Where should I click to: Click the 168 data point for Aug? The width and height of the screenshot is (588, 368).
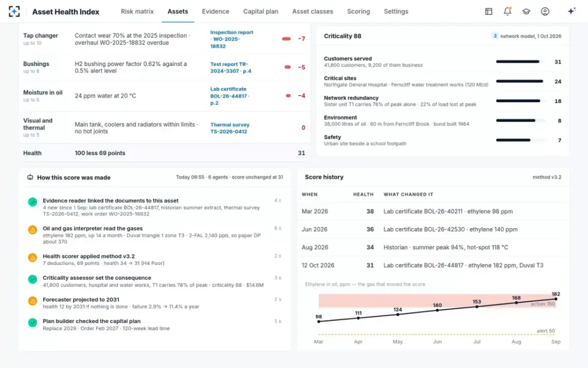click(x=516, y=303)
